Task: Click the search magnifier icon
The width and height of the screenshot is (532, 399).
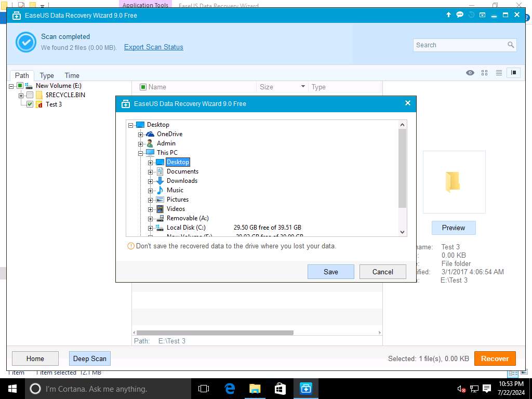Action: 511,45
